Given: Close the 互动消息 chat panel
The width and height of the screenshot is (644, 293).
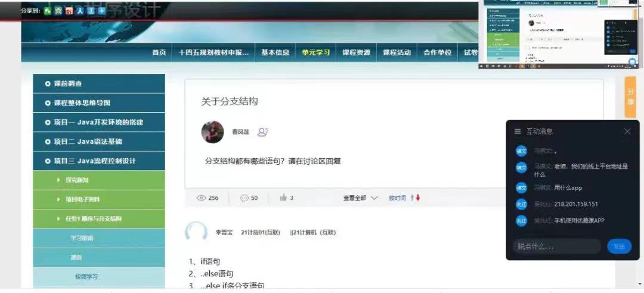Looking at the screenshot, I should [627, 131].
